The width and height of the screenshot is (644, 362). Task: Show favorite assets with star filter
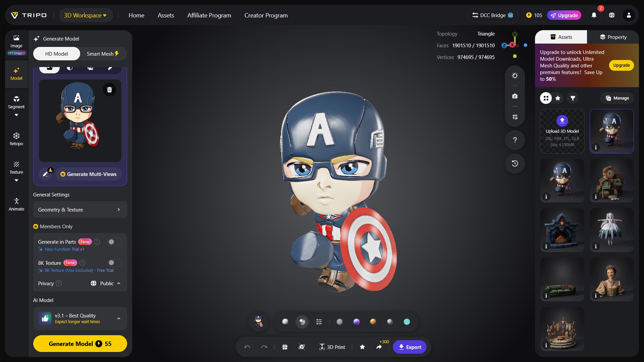[x=558, y=98]
